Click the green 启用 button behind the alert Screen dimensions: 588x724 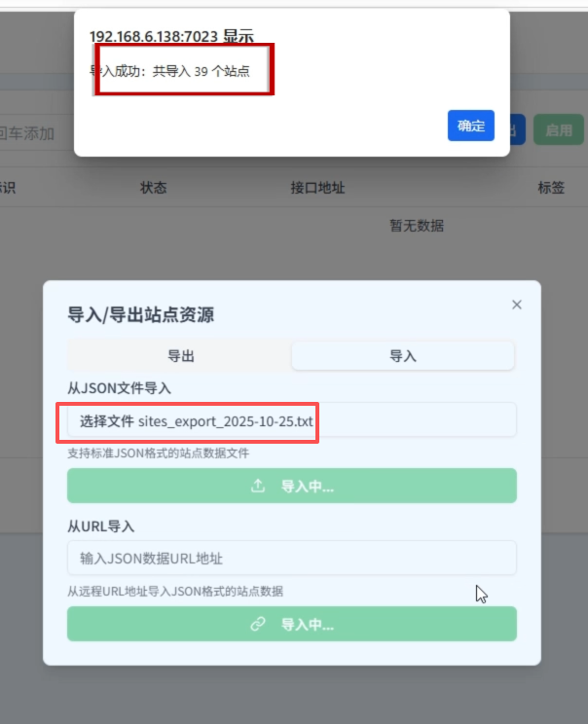click(x=559, y=130)
